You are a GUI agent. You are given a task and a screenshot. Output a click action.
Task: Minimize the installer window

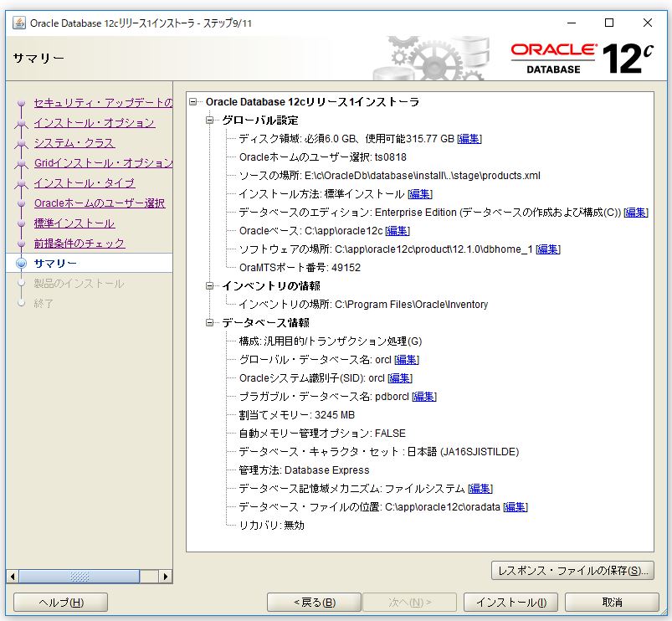coord(572,23)
